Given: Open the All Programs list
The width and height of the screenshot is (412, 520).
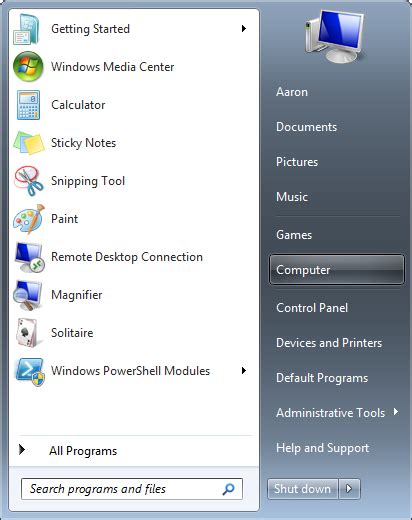Looking at the screenshot, I should [83, 451].
